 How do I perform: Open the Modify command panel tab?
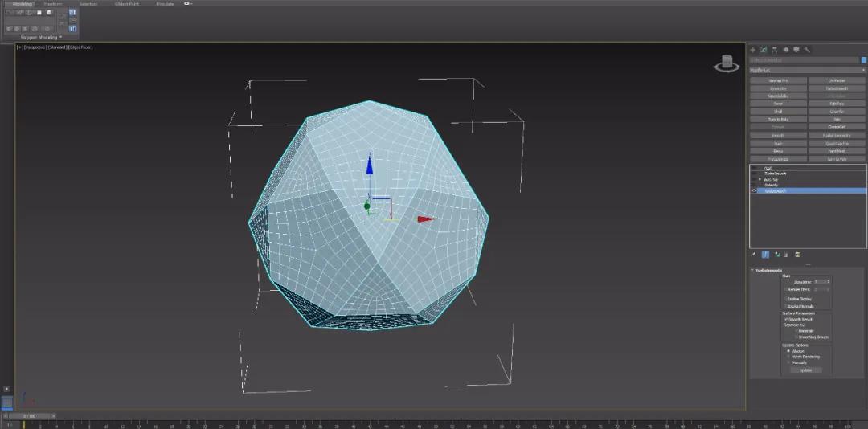click(764, 50)
